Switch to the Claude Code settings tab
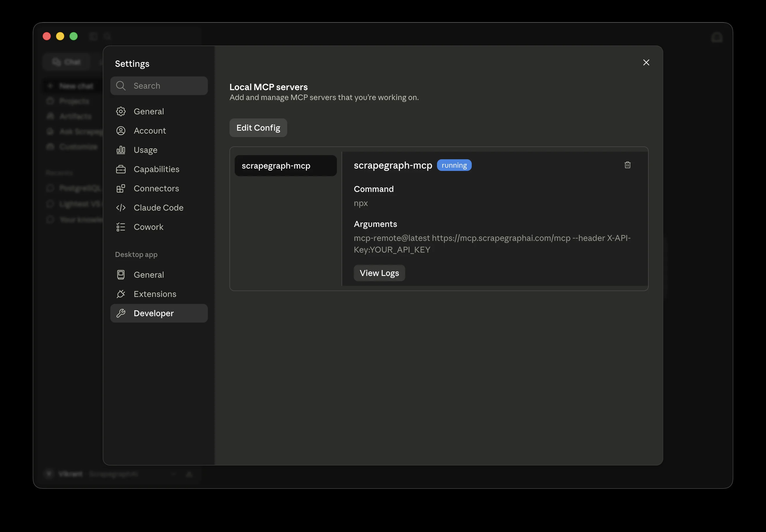 (159, 208)
